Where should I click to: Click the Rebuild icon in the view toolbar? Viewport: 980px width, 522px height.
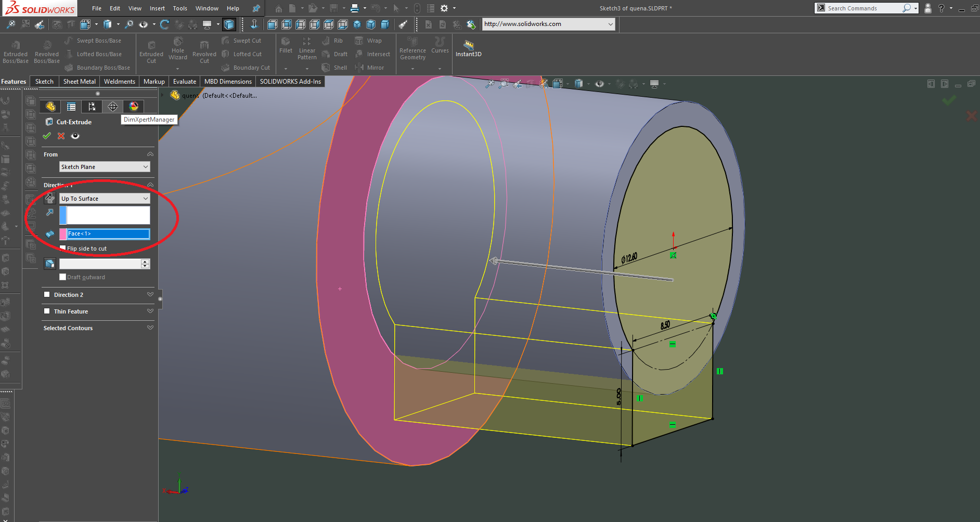point(165,24)
